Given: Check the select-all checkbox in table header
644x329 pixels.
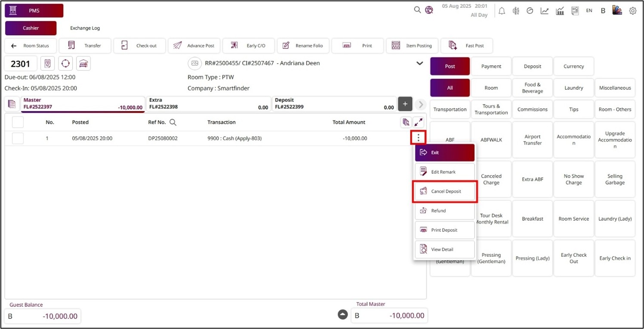Looking at the screenshot, I should pos(18,123).
